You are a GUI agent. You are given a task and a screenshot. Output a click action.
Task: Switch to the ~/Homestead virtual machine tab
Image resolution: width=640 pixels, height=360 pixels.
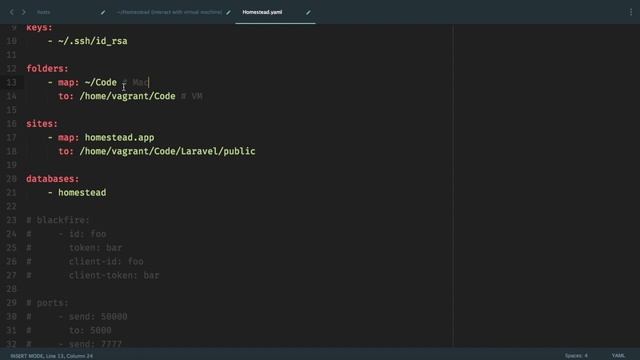click(169, 12)
